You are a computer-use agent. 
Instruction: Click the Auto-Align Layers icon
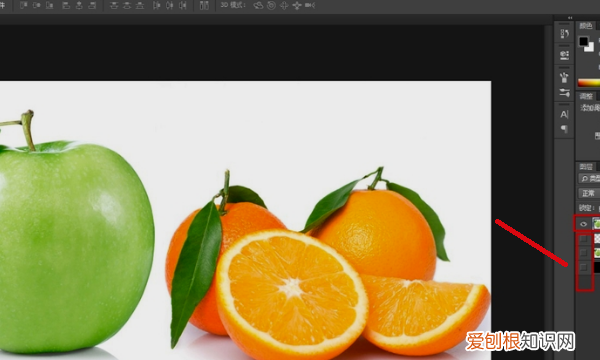click(x=204, y=5)
